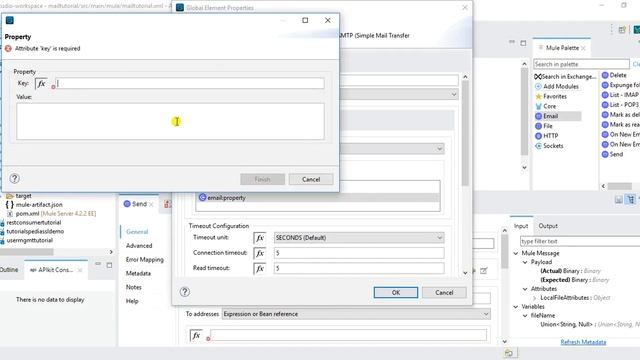Open the Advanced tab of Send
This screenshot has height=360, width=640.
pos(139,245)
